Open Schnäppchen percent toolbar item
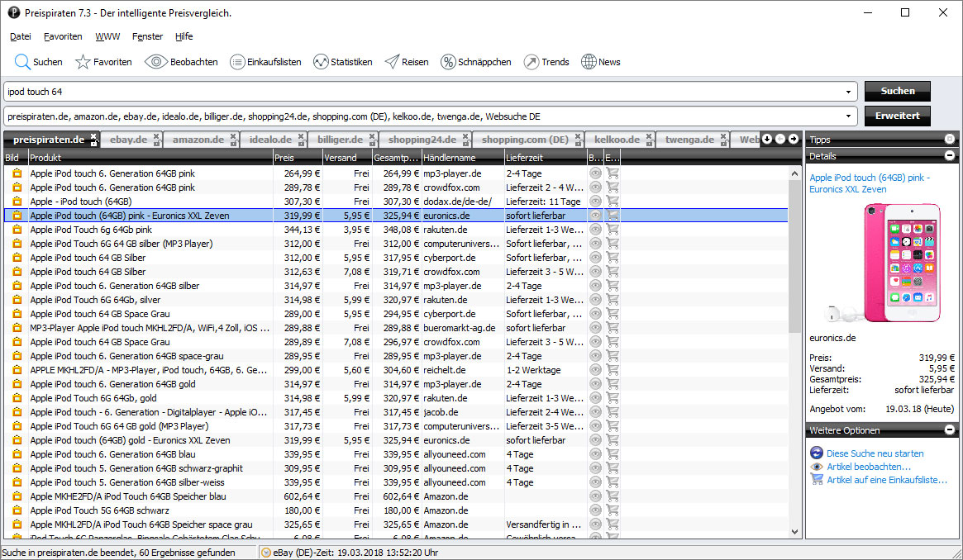Image resolution: width=963 pixels, height=560 pixels. 448,62
